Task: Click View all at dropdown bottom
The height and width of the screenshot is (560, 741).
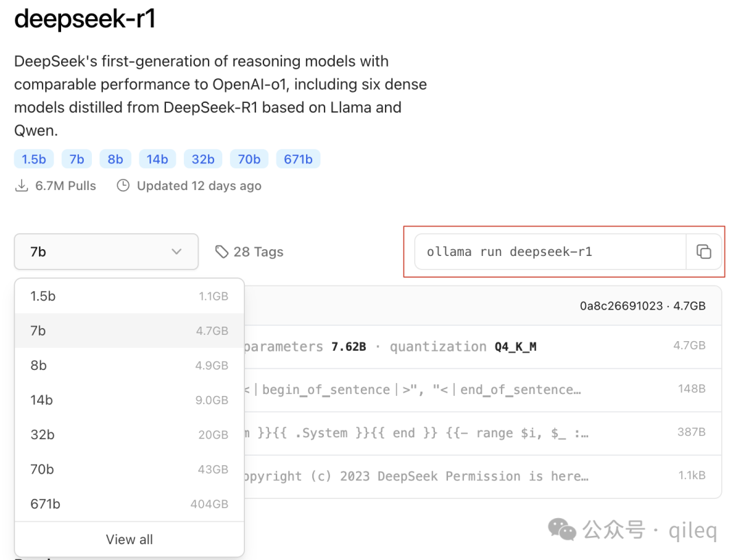Action: tap(129, 539)
